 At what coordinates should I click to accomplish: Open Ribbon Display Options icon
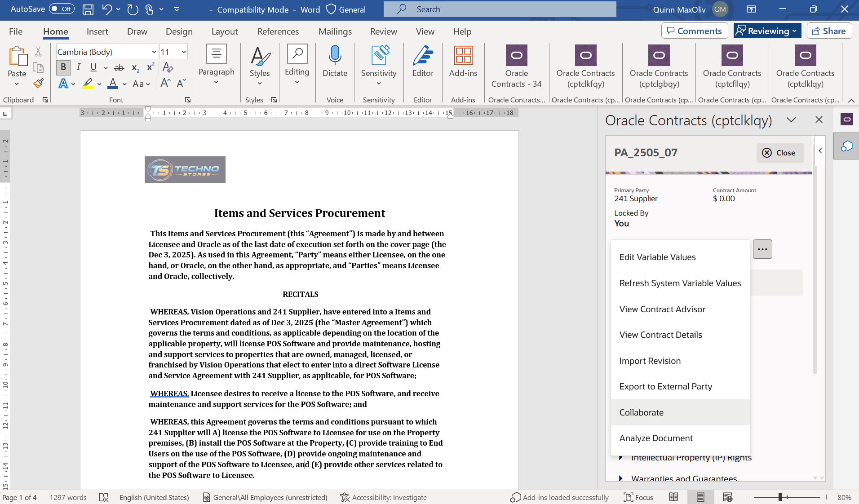coord(751,9)
